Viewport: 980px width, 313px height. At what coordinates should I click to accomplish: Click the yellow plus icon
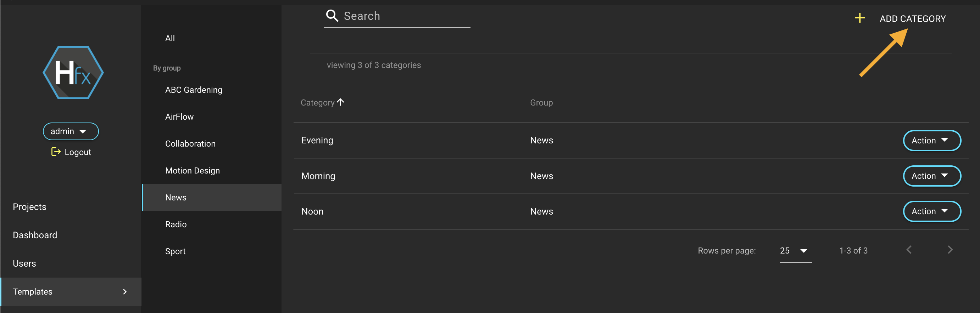(x=859, y=18)
